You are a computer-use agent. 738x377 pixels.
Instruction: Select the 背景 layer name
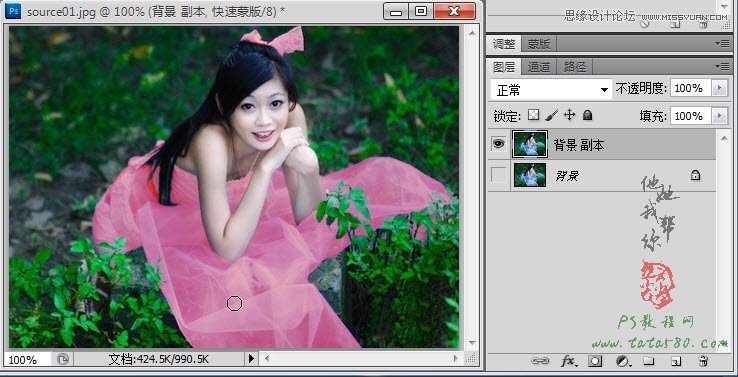567,176
